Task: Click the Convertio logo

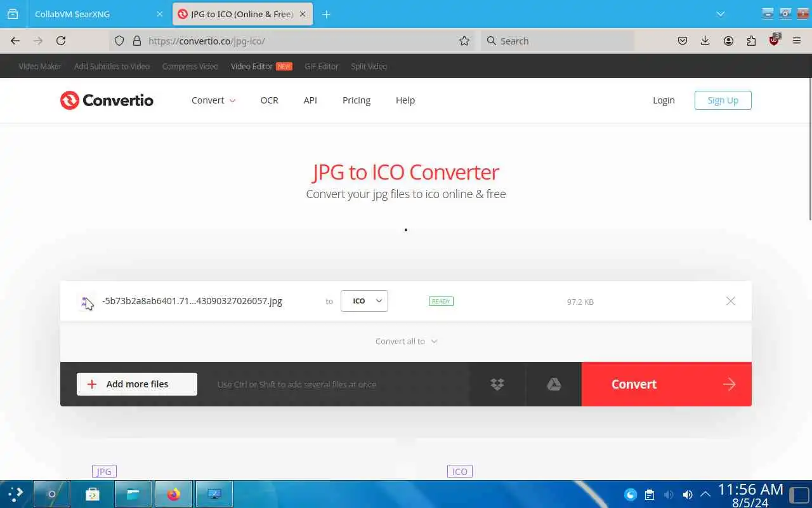Action: (107, 100)
